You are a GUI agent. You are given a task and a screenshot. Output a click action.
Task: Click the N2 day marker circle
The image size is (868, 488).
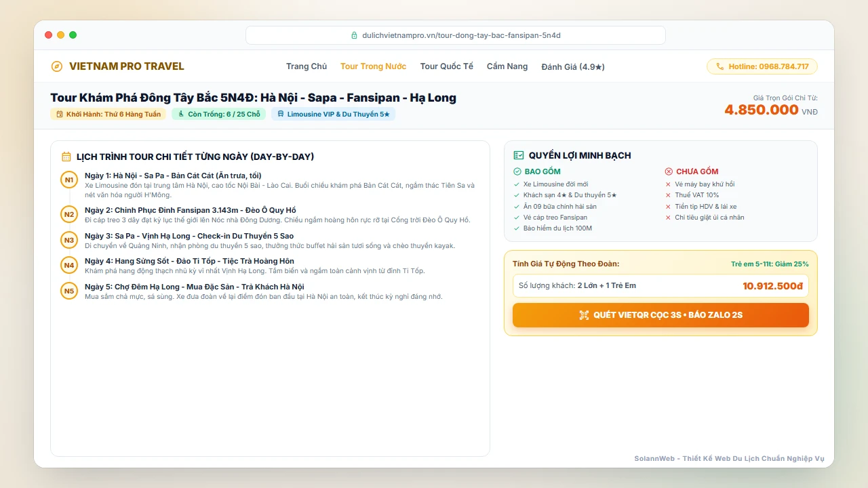69,214
